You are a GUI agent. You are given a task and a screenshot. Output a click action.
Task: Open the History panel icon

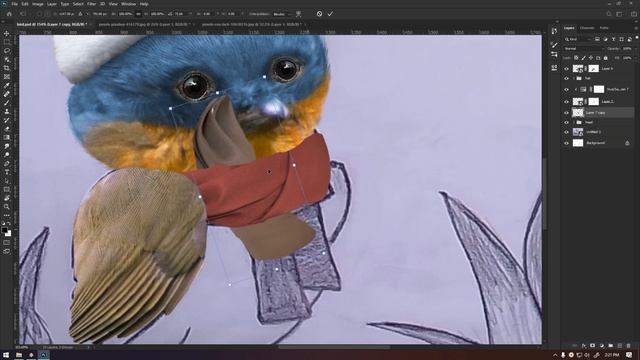click(x=554, y=31)
